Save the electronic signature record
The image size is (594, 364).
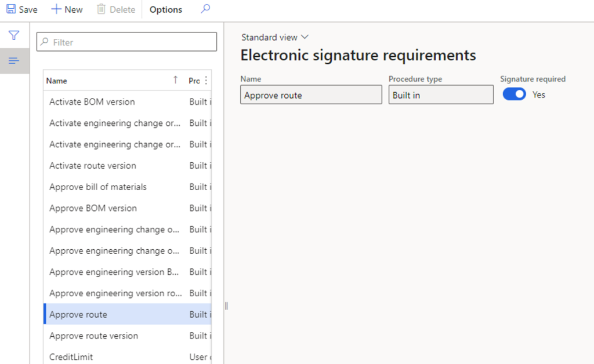tap(21, 9)
